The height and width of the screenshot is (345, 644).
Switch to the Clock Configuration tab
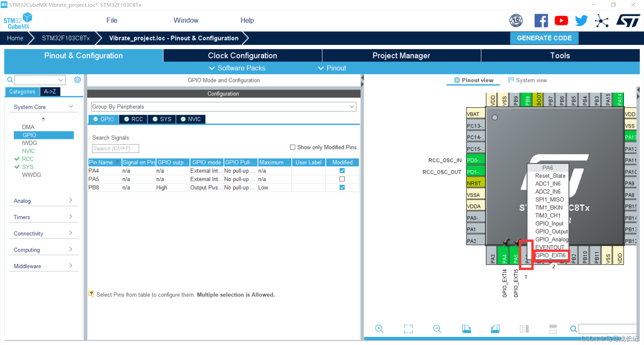(243, 56)
